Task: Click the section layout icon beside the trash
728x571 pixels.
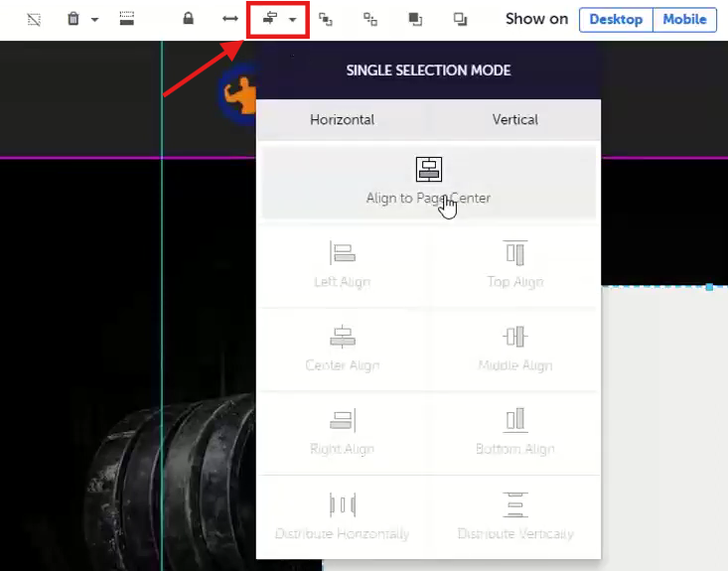Action: pyautogui.click(x=127, y=19)
